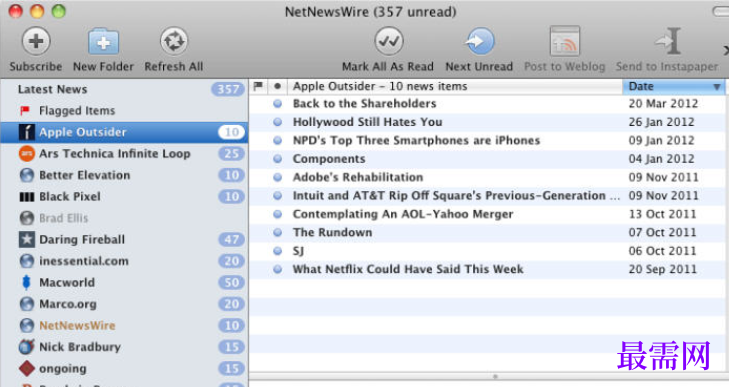Toggle unread dot for Hollywood Still Hates You
The image size is (729, 387).
[278, 122]
